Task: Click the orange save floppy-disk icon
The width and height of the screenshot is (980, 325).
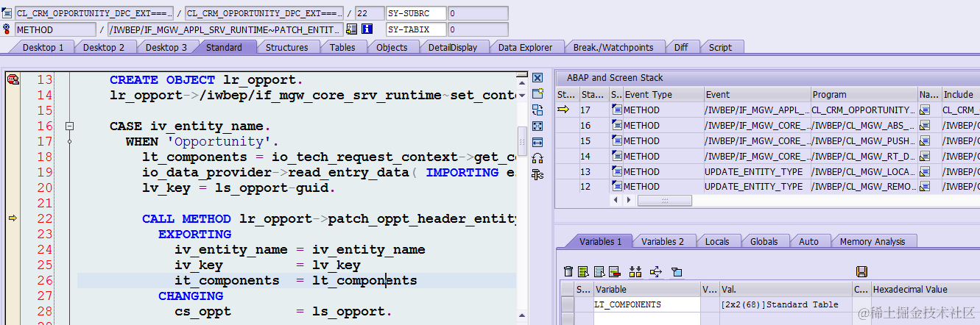Action: click(862, 271)
